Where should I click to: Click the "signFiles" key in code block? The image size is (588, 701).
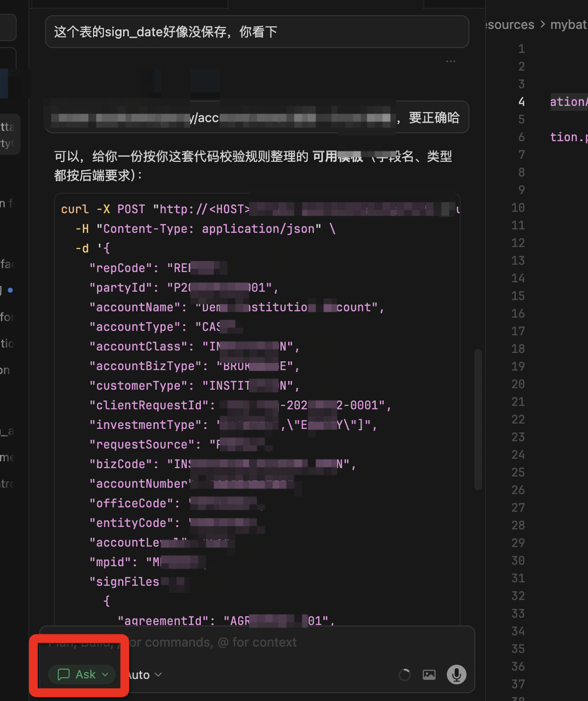pyautogui.click(x=124, y=582)
